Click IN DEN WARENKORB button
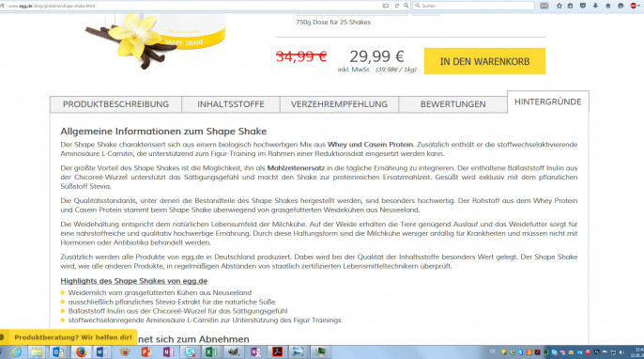The width and height of the screenshot is (644, 359). point(484,61)
